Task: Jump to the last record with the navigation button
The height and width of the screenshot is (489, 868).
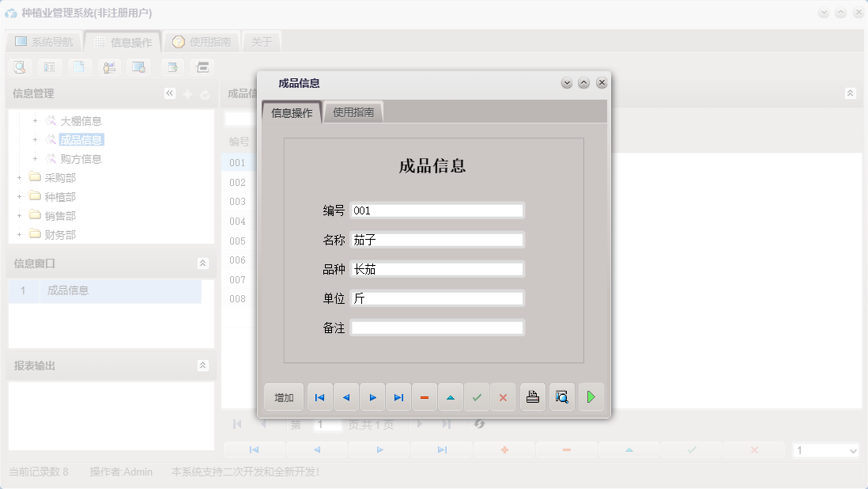Action: tap(398, 396)
